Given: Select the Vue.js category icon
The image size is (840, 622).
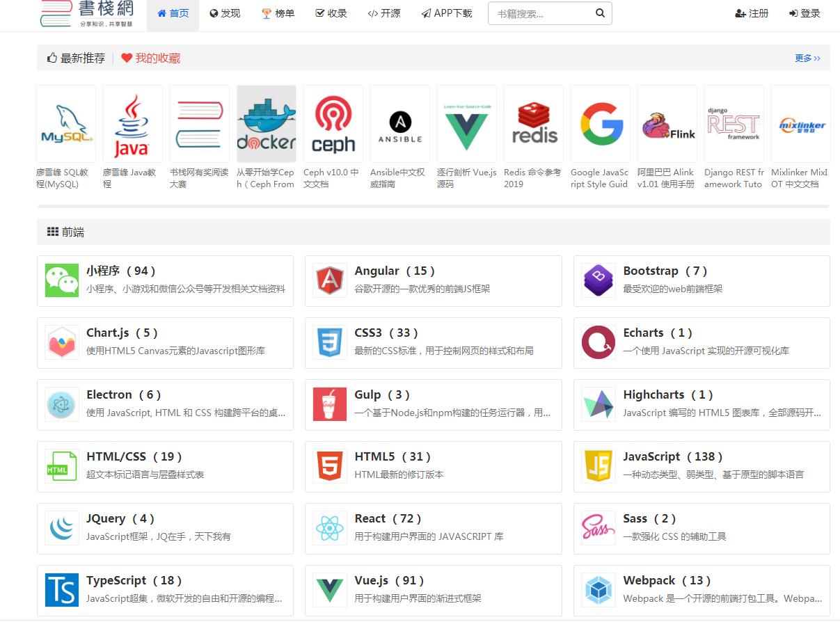Looking at the screenshot, I should pos(329,591).
